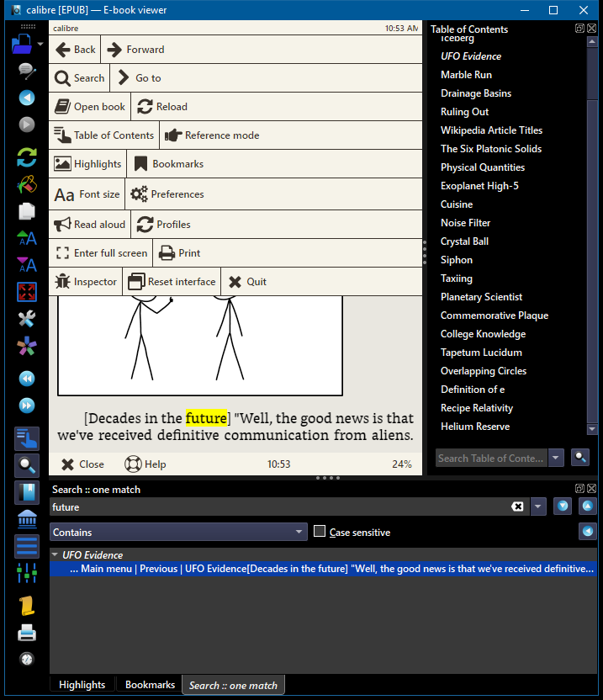
Task: Select Search in the viewer menu
Action: point(79,78)
